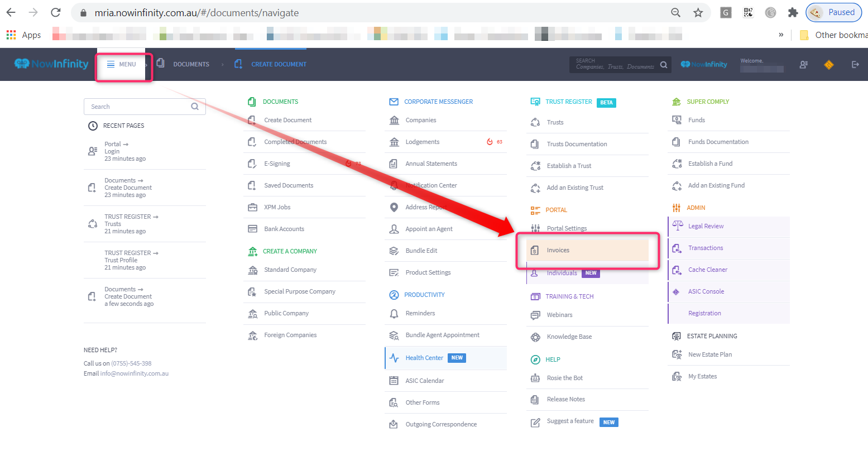The height and width of the screenshot is (451, 868).
Task: Open the hamburger MENU button
Action: (x=122, y=64)
